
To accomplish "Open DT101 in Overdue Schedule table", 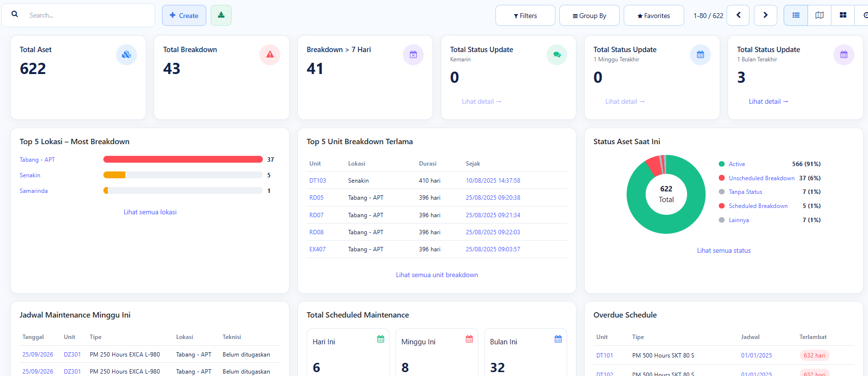I will pos(605,355).
